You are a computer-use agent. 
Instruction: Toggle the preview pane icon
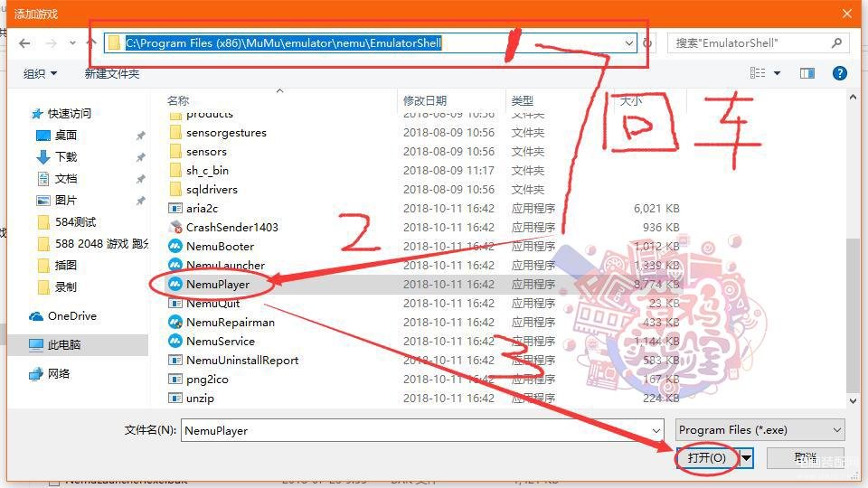(x=807, y=73)
